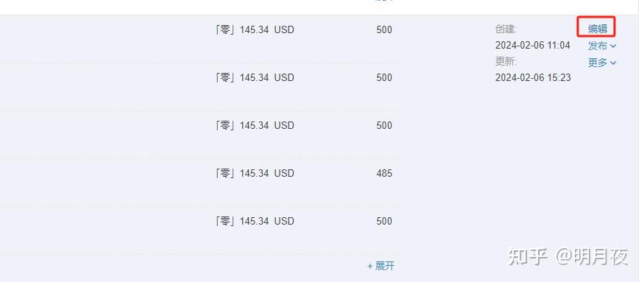Click the creation time 2024-02-06 11:04
This screenshot has width=644, height=282.
click(x=533, y=45)
